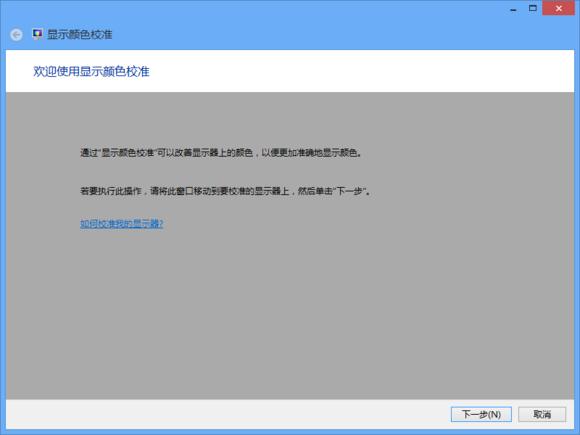Open the 如何校准我的显示器? help link
Viewport: 580px width, 435px height.
point(122,224)
